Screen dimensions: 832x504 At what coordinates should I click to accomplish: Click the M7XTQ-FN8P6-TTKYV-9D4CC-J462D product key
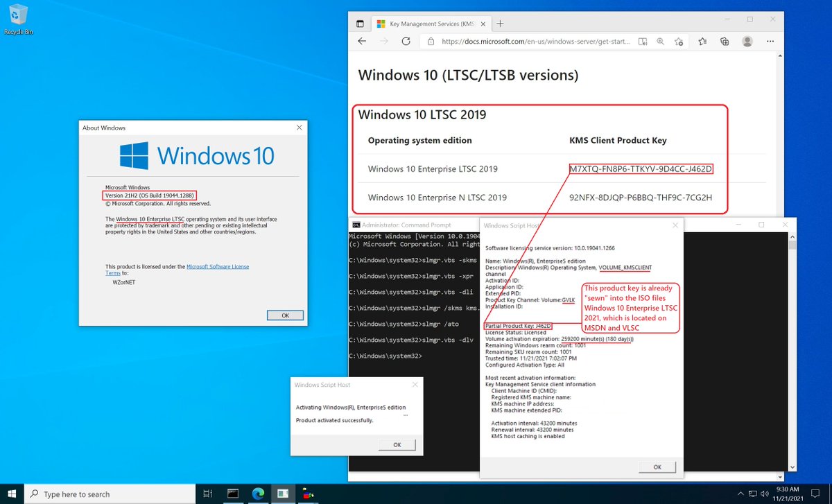pos(641,169)
